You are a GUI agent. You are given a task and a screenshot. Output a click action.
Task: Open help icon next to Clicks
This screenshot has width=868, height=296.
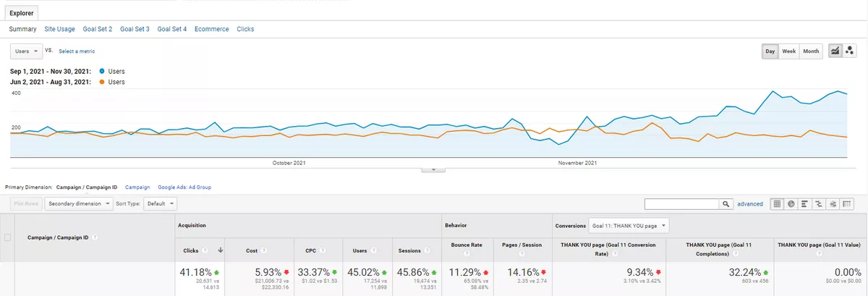pos(205,250)
